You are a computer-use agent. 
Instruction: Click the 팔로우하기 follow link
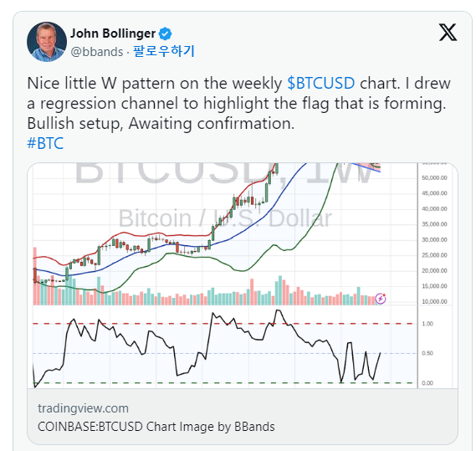164,51
